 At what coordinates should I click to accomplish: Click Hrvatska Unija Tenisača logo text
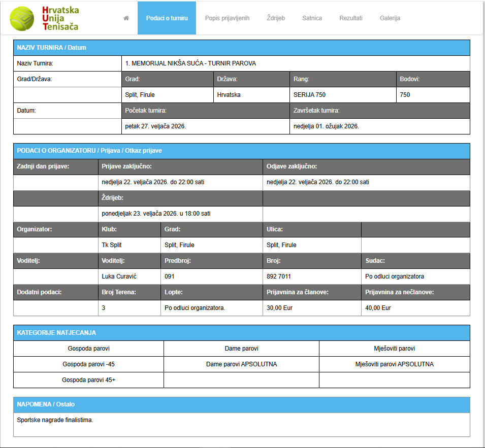(x=60, y=18)
